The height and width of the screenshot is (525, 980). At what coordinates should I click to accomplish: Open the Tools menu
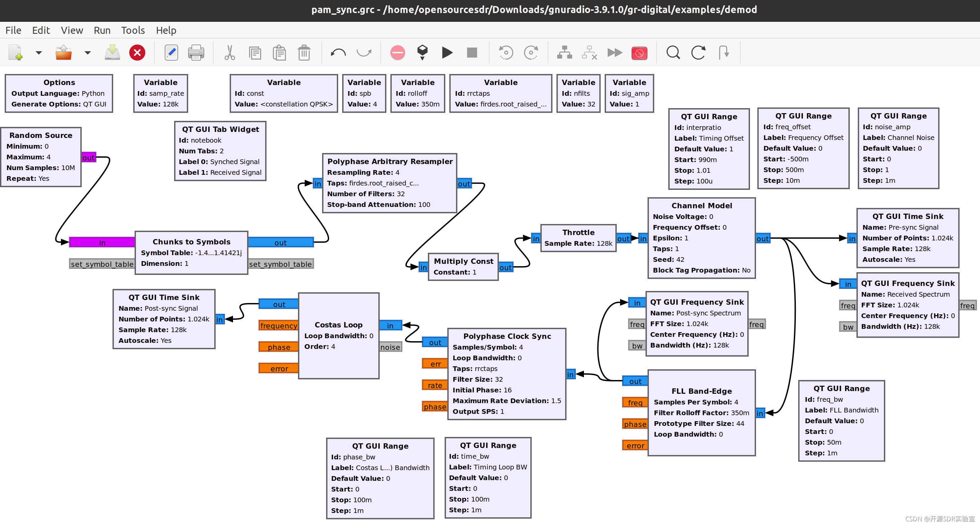pos(133,30)
